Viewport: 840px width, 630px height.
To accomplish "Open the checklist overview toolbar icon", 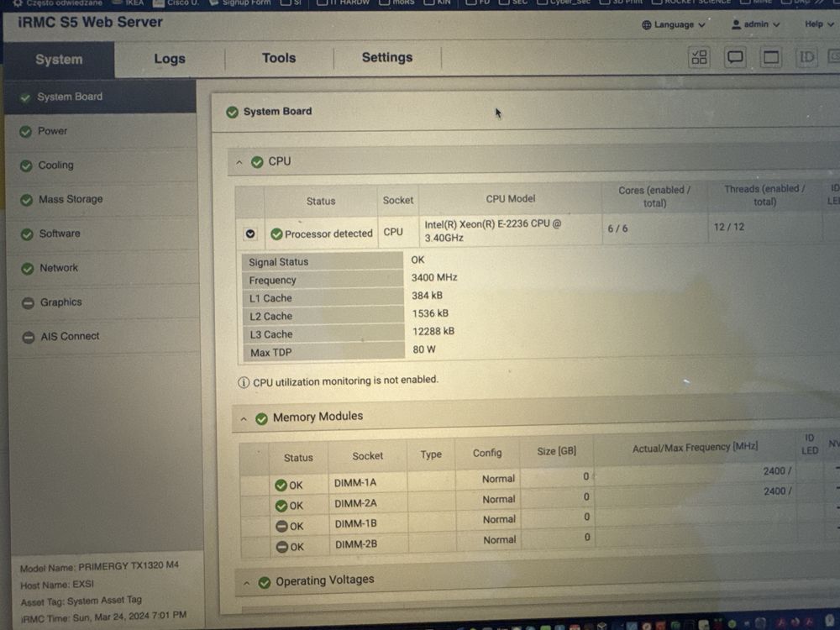I will pyautogui.click(x=699, y=57).
